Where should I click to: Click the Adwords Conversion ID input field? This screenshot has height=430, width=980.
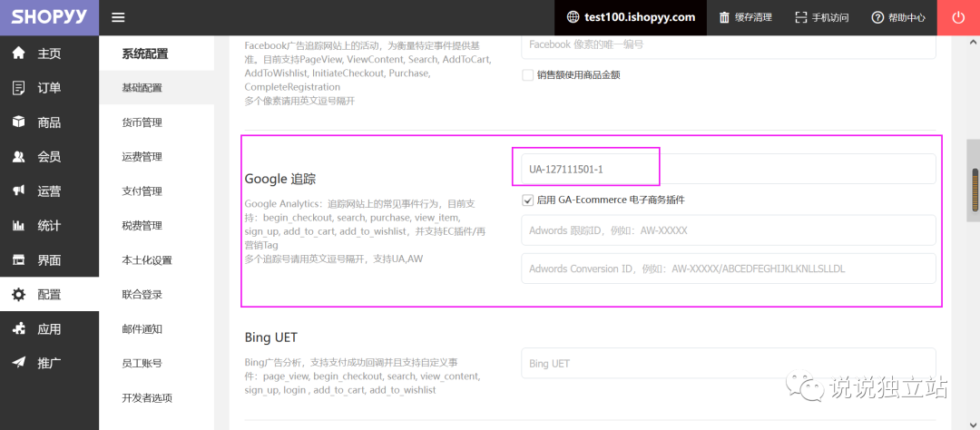[x=728, y=269]
